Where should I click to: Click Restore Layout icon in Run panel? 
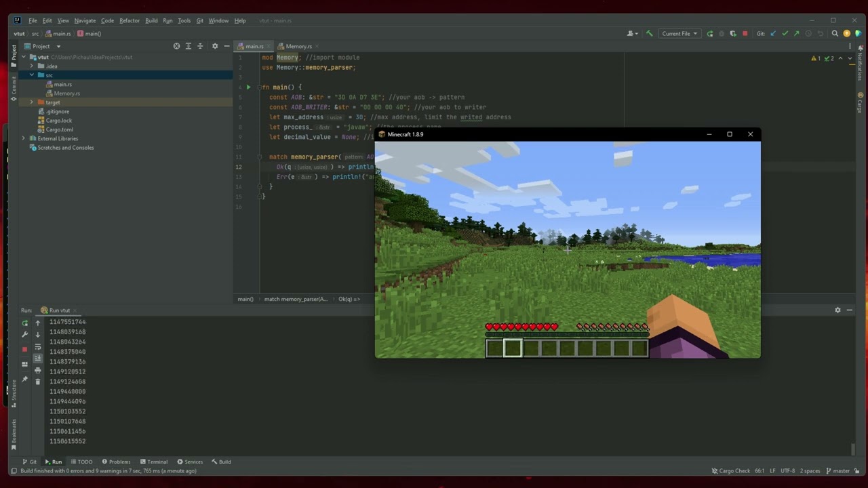(25, 365)
